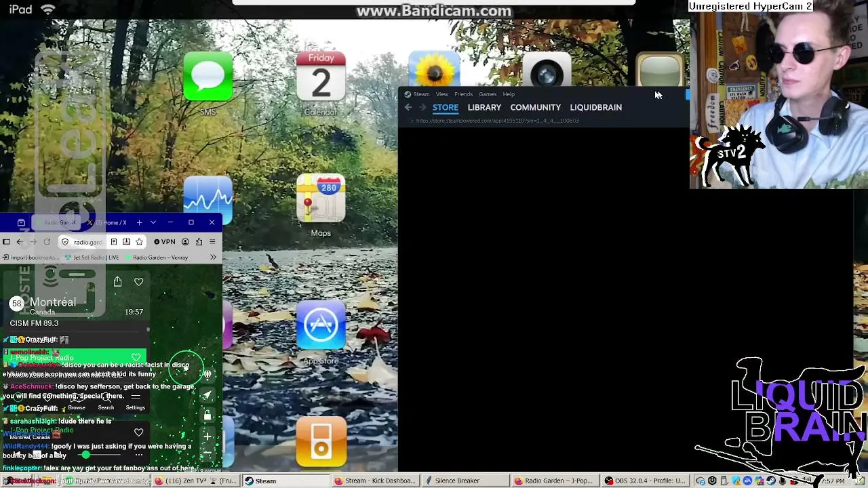
Task: Open the browser hamburger menu
Action: click(212, 242)
